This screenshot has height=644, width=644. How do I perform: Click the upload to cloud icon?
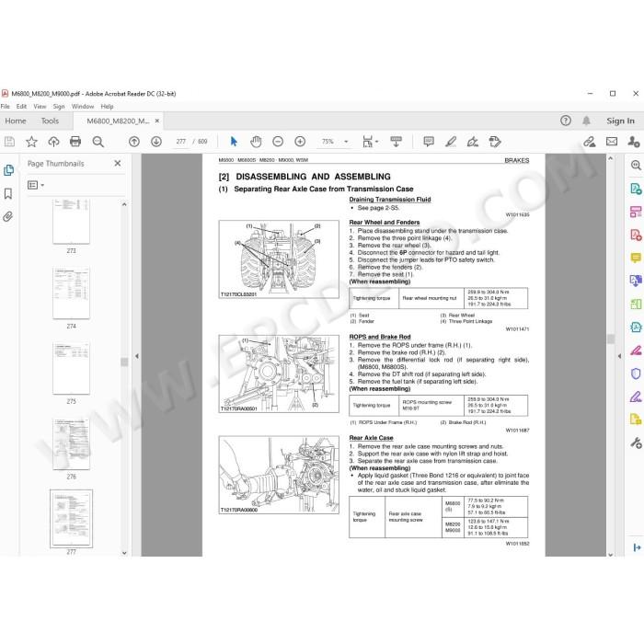(x=53, y=142)
